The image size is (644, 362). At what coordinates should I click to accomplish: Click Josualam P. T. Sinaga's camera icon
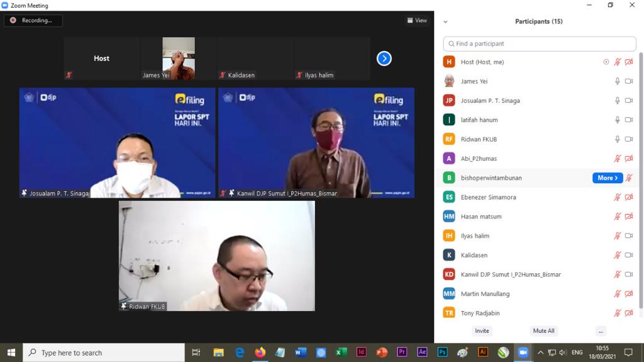pyautogui.click(x=628, y=101)
